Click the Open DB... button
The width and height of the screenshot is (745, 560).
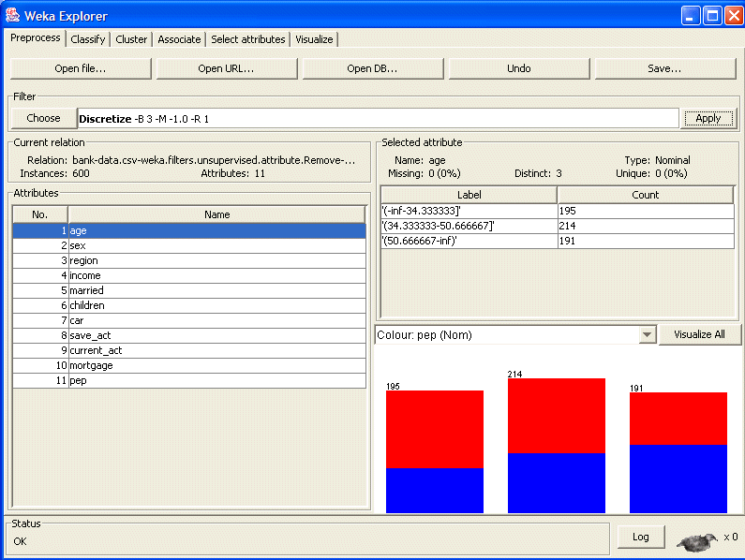[372, 68]
